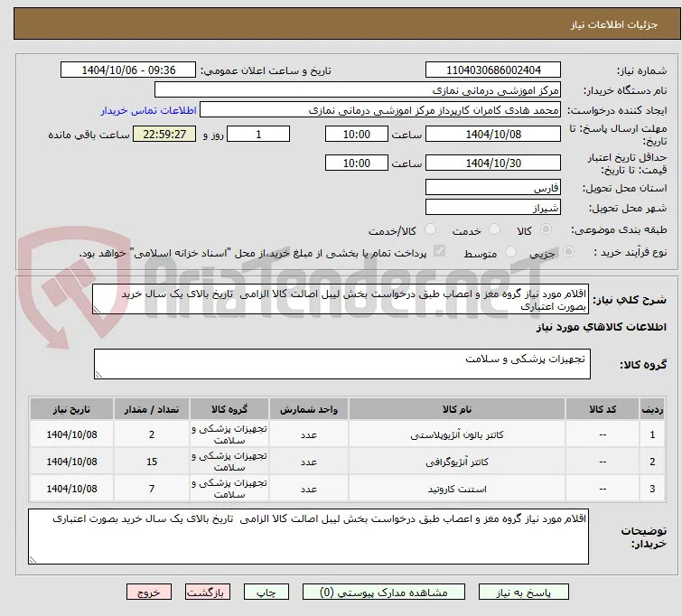Select the جزیی purchase type radio
The height and width of the screenshot is (616, 682).
(x=568, y=252)
